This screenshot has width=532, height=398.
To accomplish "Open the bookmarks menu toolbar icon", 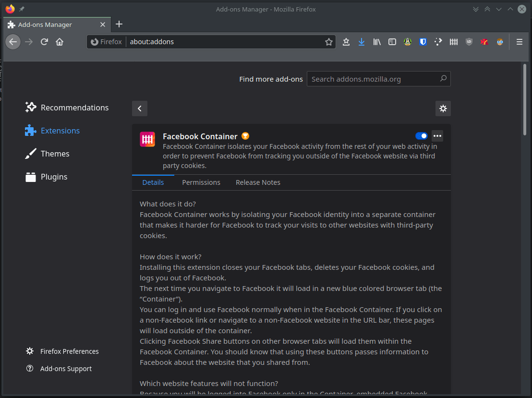I will [346, 42].
